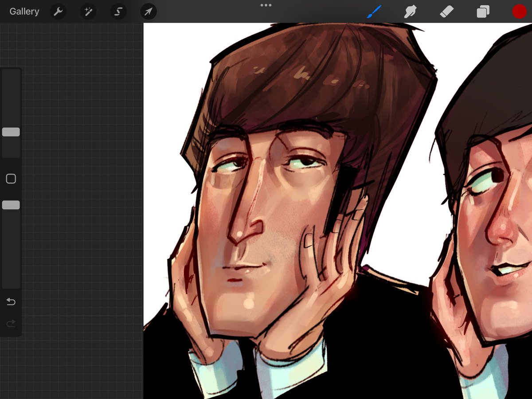Click the brush size slider handle

(x=11, y=132)
